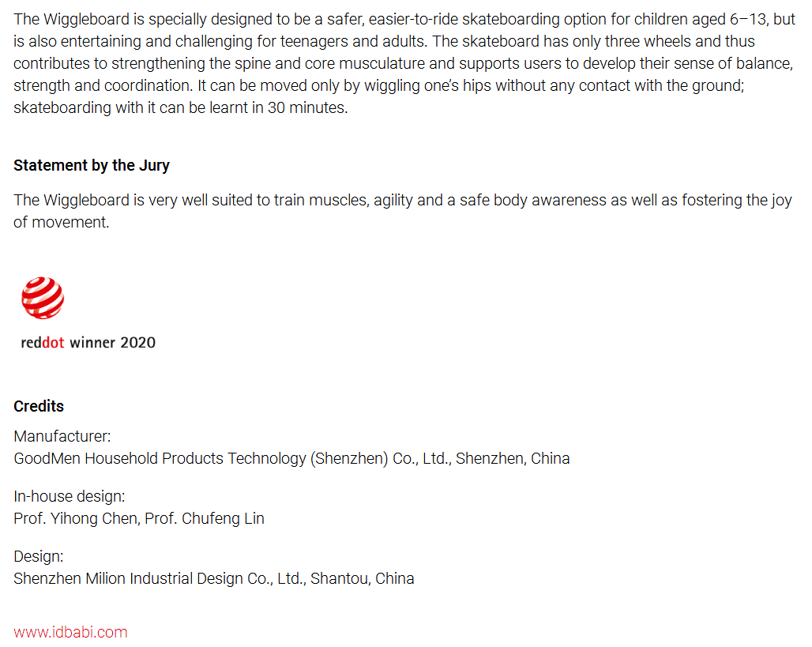Click the 'reddot winner 2020' label
Image resolution: width=812 pixels, height=647 pixels.
(88, 342)
